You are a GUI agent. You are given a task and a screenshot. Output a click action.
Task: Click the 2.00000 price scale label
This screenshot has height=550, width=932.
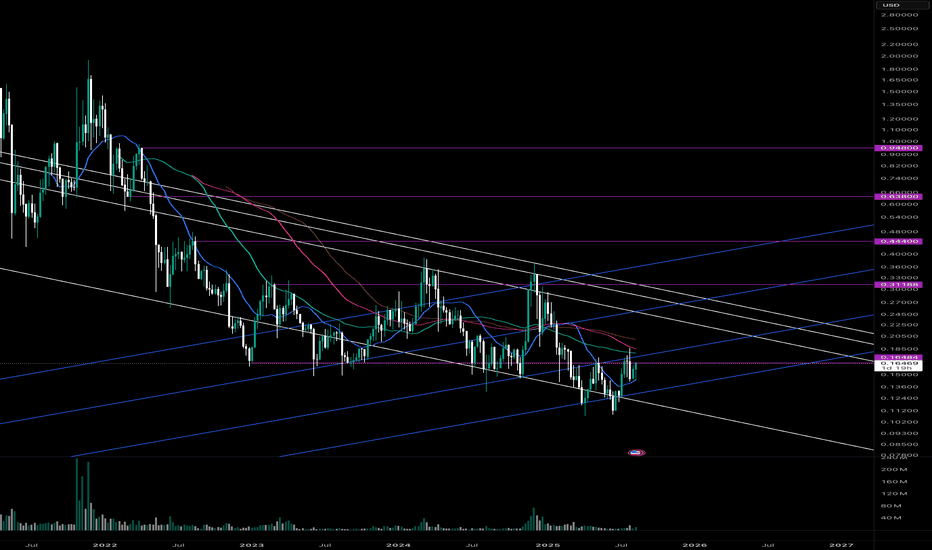(900, 56)
